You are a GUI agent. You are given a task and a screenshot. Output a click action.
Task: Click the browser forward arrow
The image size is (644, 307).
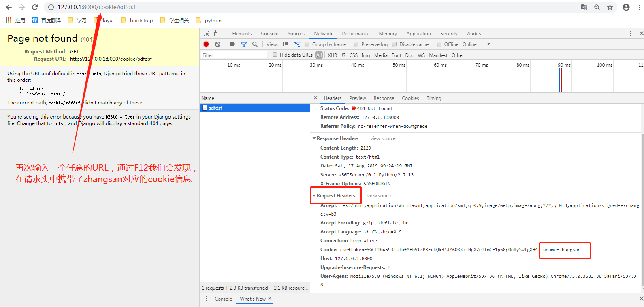(22, 7)
